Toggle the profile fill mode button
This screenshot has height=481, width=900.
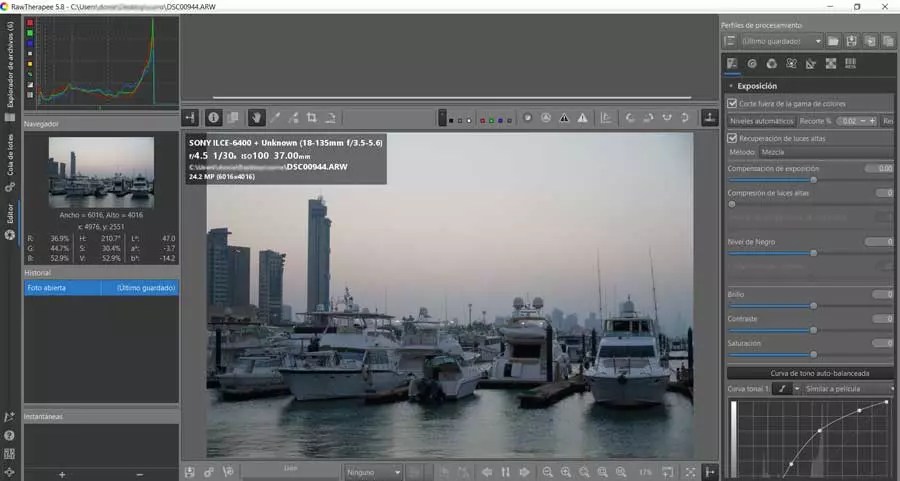click(x=729, y=41)
